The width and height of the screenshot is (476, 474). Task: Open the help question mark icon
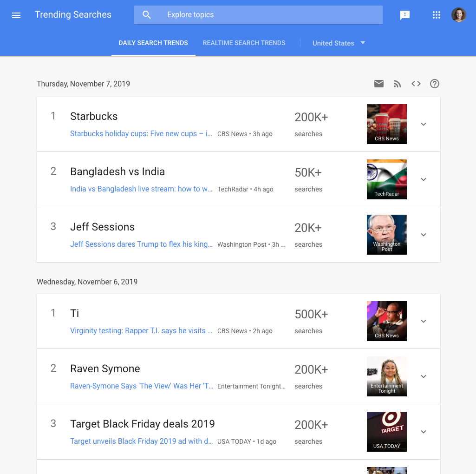tap(434, 84)
